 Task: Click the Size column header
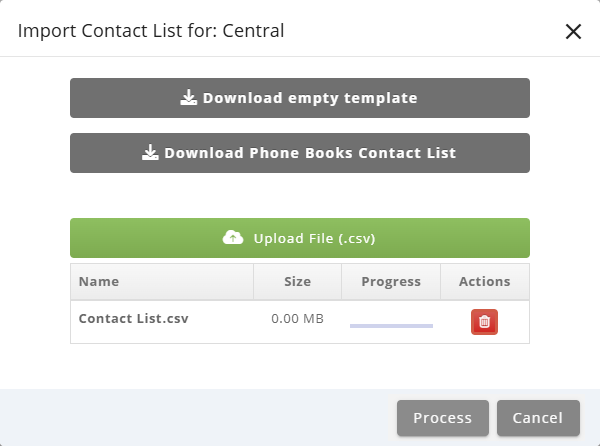click(x=297, y=282)
